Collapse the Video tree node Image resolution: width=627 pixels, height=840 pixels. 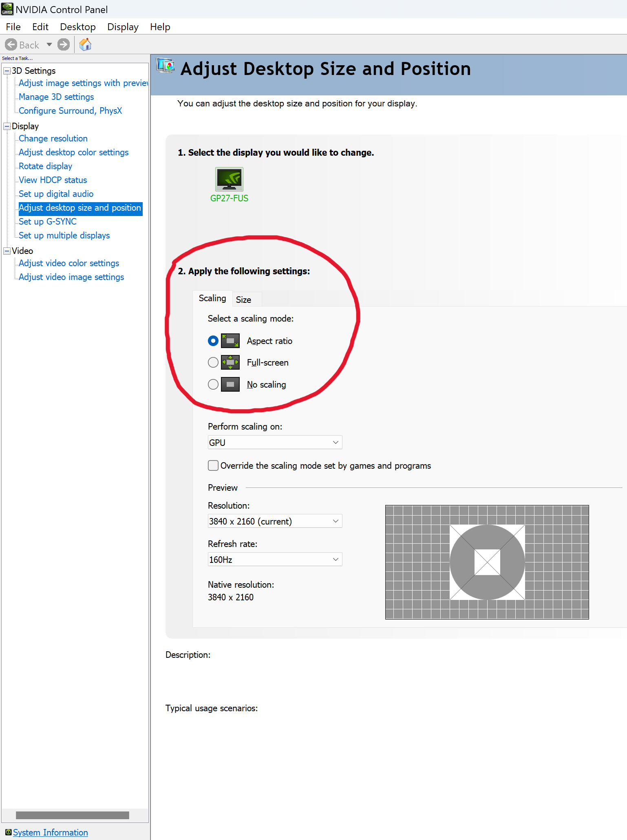pyautogui.click(x=7, y=251)
